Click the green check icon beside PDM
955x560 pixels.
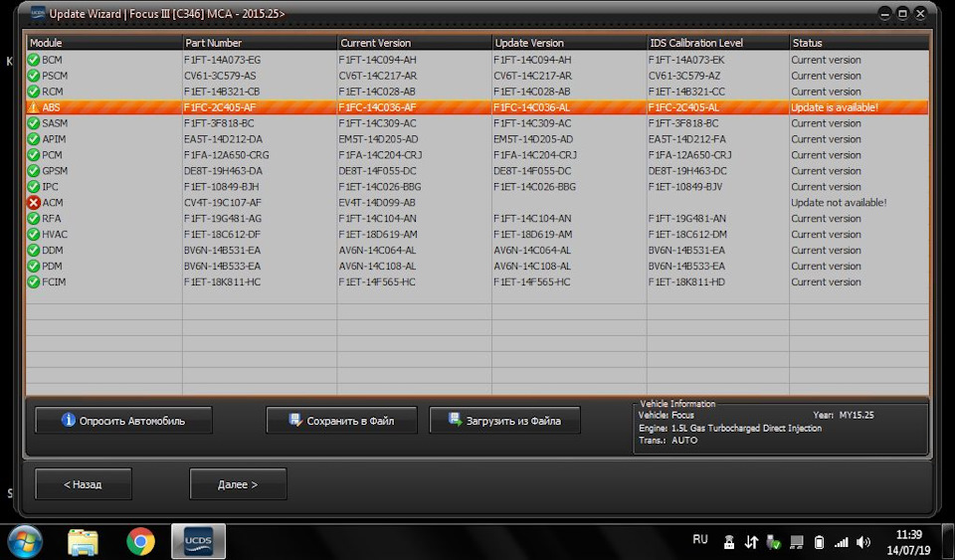click(x=34, y=266)
